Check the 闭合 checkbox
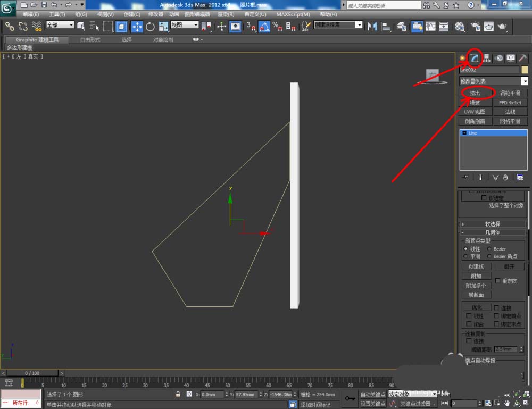This screenshot has width=532, height=409. point(469,324)
